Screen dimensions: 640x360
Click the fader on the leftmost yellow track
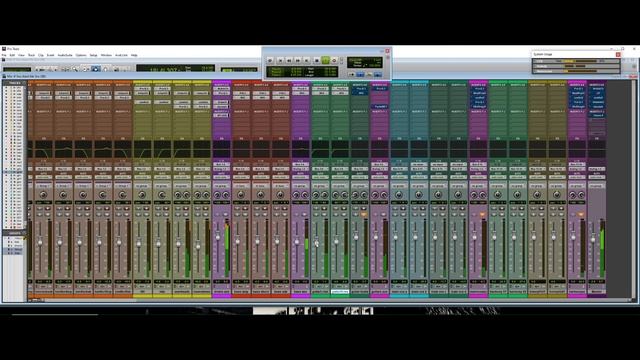(x=138, y=244)
